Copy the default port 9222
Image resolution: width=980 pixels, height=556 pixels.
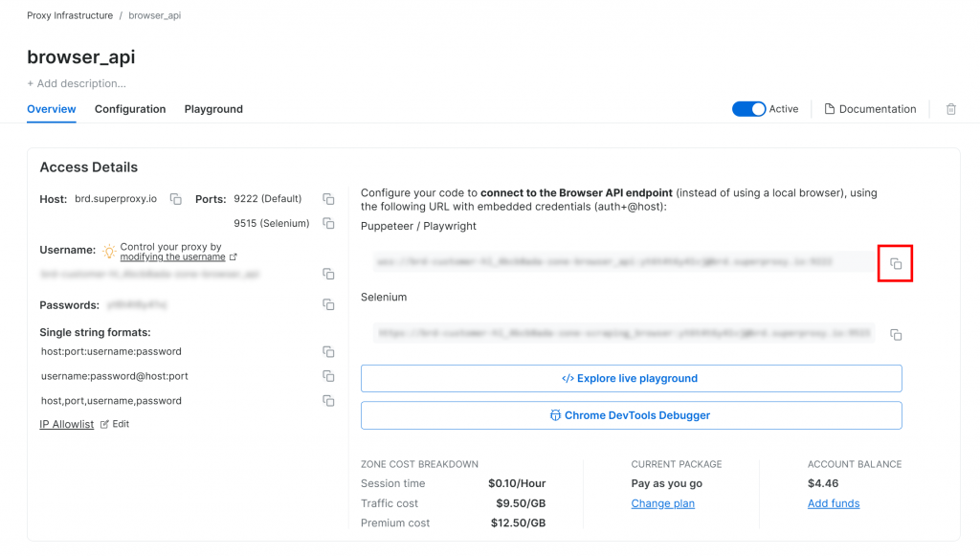click(328, 199)
